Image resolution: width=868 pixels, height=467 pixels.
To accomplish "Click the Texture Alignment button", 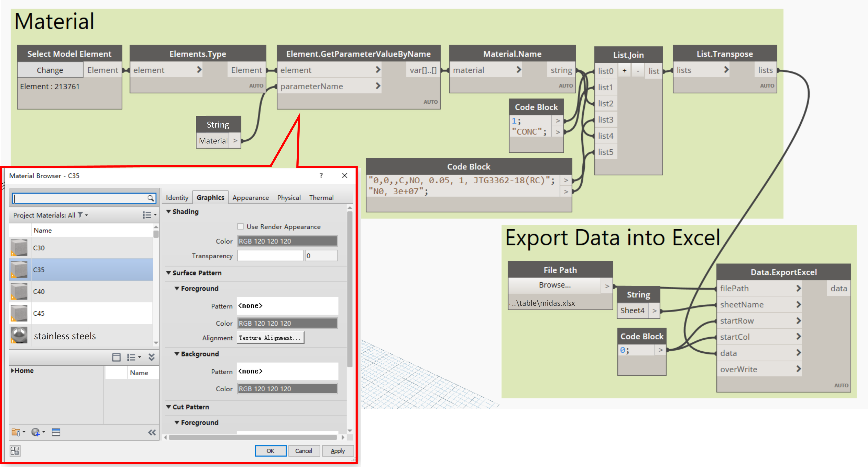I will [270, 338].
